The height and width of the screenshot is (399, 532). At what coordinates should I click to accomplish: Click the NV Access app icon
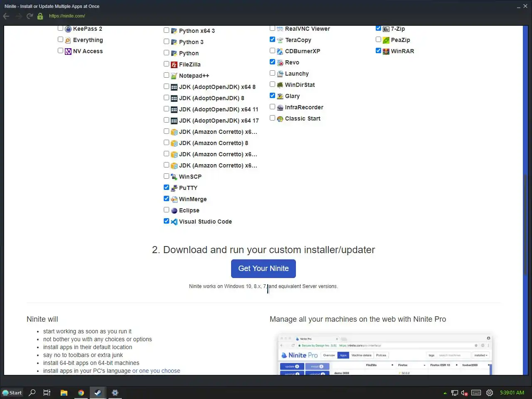click(68, 52)
